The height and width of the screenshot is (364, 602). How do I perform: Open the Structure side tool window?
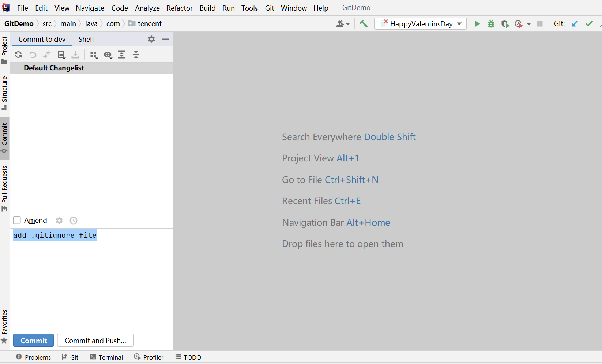[x=4, y=93]
